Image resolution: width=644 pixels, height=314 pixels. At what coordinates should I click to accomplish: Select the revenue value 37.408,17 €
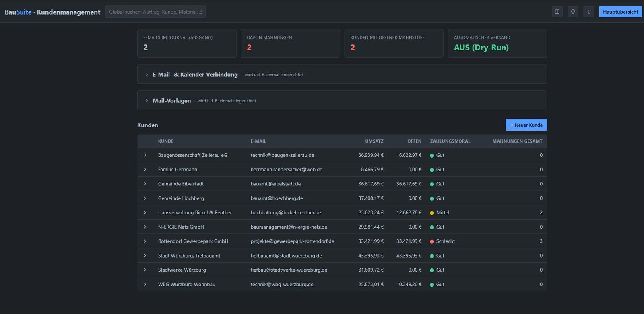point(371,198)
